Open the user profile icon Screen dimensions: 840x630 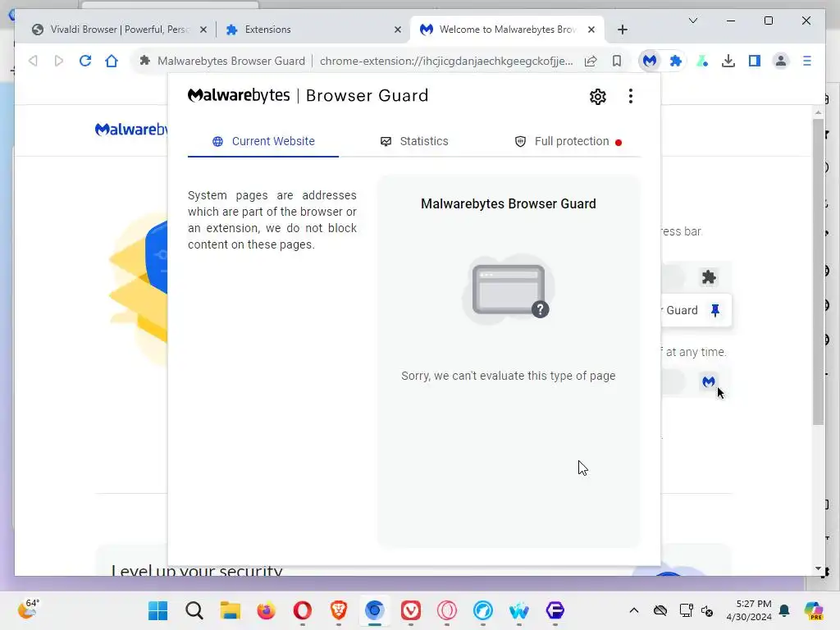click(x=781, y=61)
